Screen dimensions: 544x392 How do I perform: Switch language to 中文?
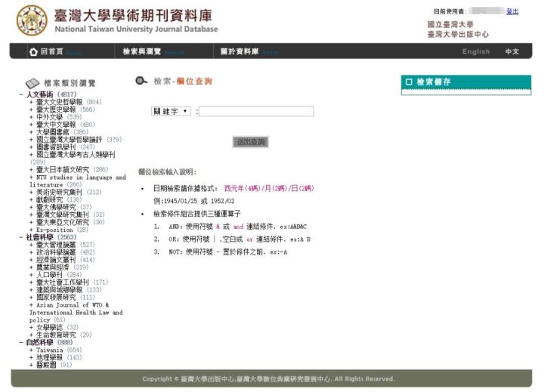[512, 51]
